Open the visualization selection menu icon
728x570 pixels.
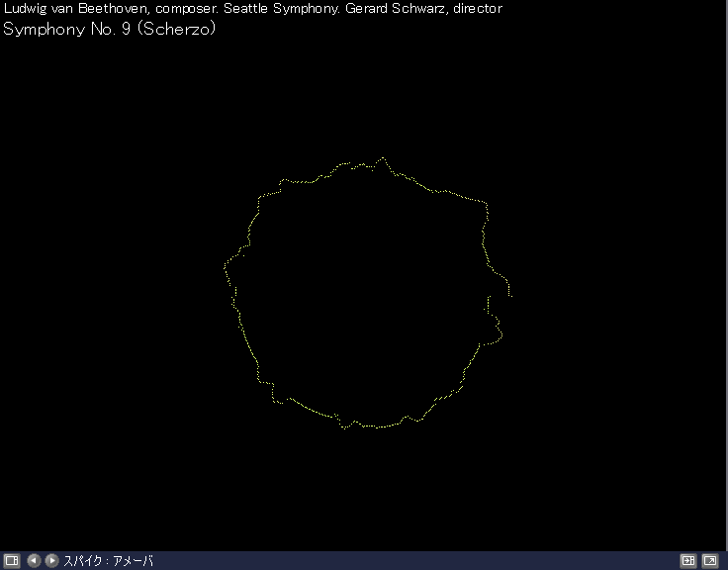point(11,561)
